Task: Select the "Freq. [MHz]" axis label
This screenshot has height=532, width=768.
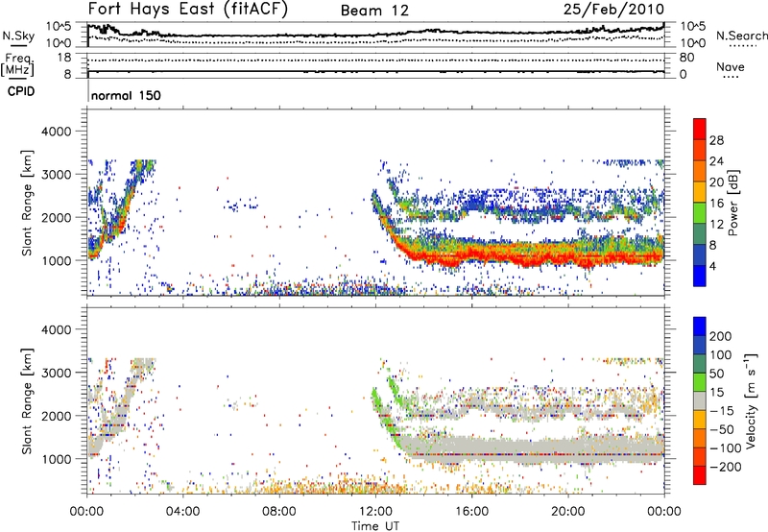Action: coord(18,64)
